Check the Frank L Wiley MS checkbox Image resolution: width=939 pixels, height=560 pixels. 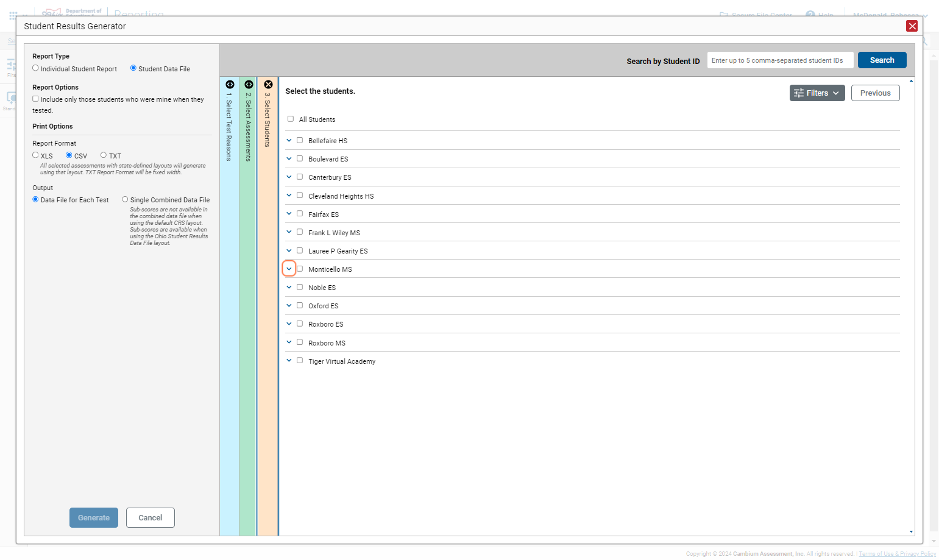300,232
